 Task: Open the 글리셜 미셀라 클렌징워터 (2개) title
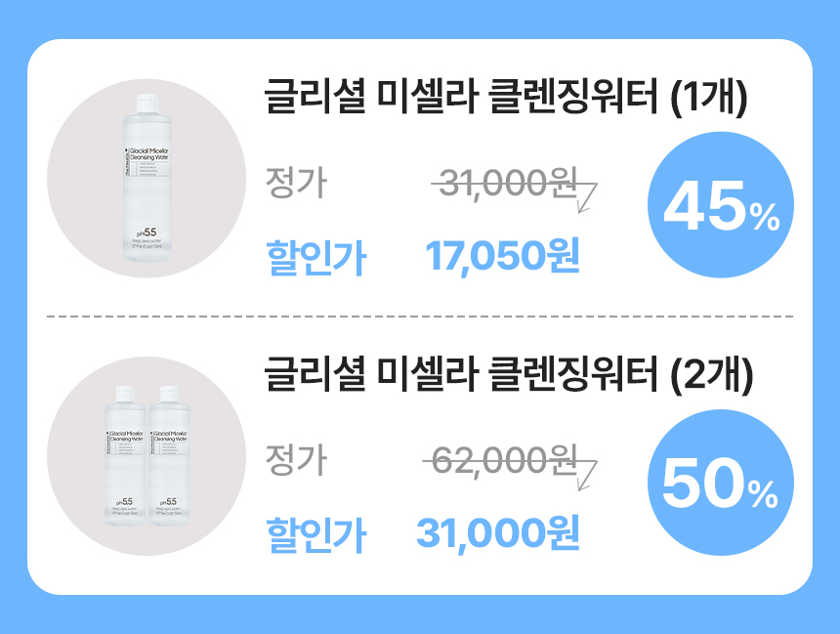pos(506,376)
